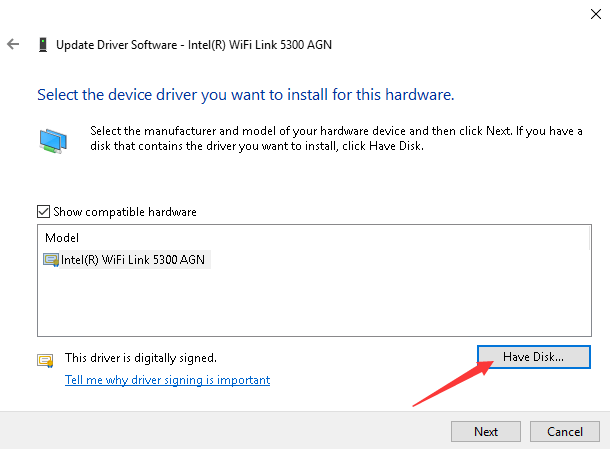Image resolution: width=610 pixels, height=449 pixels.
Task: Go back using the left arrow icon
Action: [13, 44]
